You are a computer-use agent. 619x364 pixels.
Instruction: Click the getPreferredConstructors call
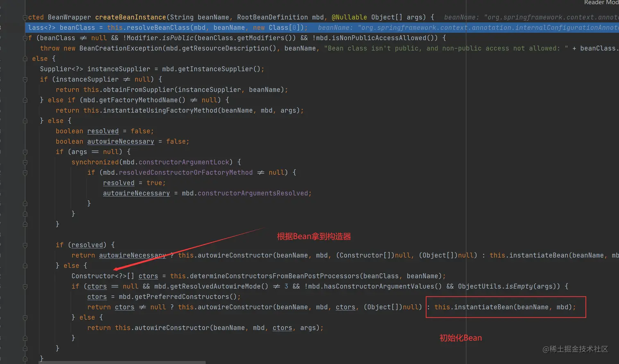[182, 297]
